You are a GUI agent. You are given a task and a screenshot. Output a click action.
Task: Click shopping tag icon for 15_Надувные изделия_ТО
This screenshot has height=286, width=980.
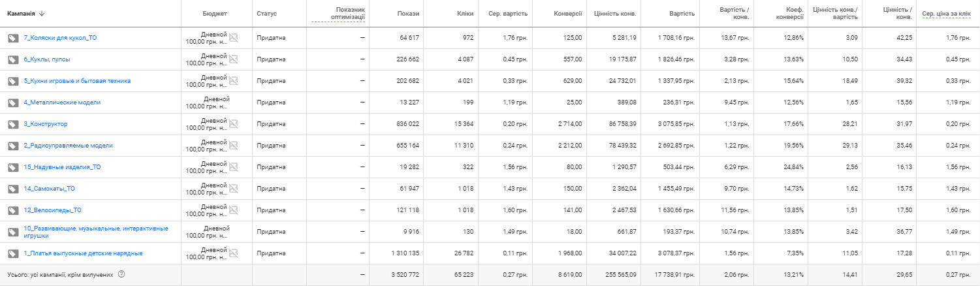click(12, 167)
